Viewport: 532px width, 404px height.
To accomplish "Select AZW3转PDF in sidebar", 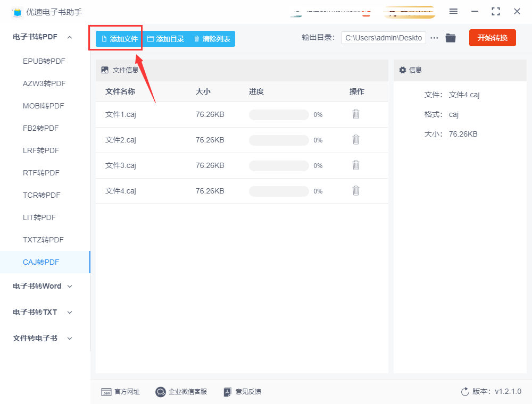I will (44, 83).
